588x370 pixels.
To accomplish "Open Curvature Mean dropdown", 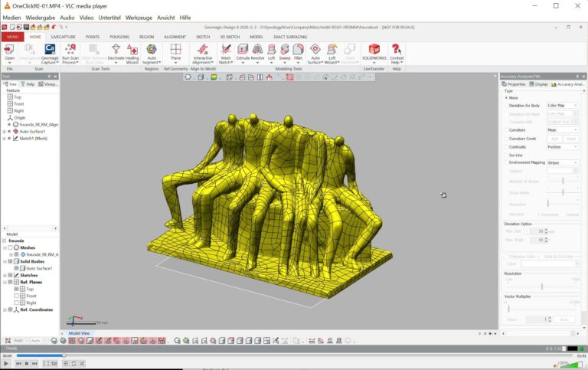I will (563, 129).
